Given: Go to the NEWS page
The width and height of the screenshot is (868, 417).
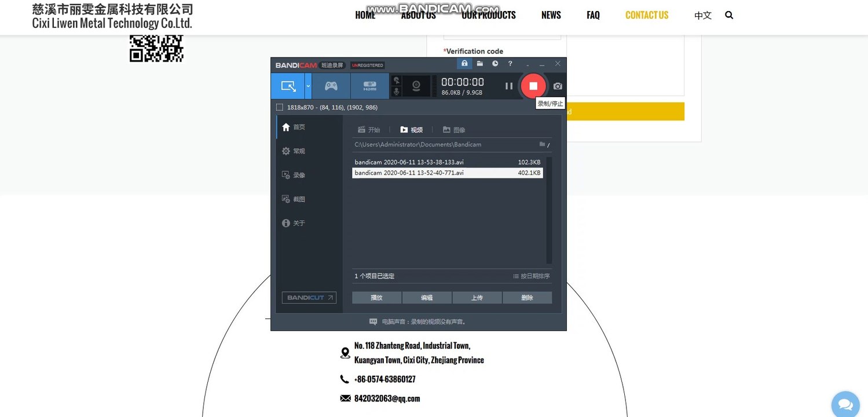Looking at the screenshot, I should (x=551, y=15).
